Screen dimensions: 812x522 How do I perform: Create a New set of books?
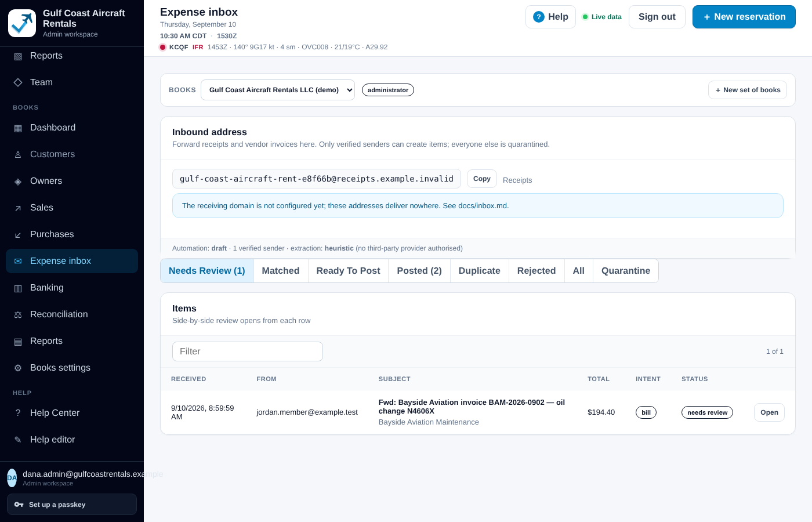(x=748, y=90)
